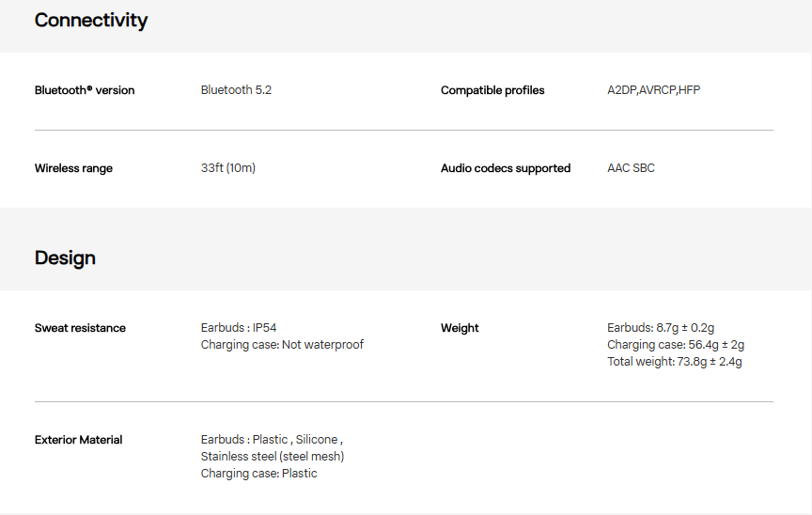
Task: Click the Charging case: Not waterproof text
Action: pos(282,345)
